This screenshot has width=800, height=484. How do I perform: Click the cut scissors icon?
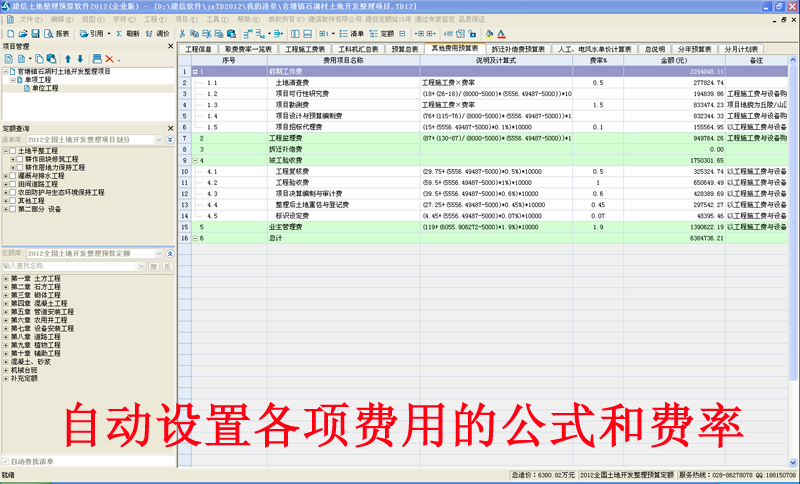tap(183, 33)
